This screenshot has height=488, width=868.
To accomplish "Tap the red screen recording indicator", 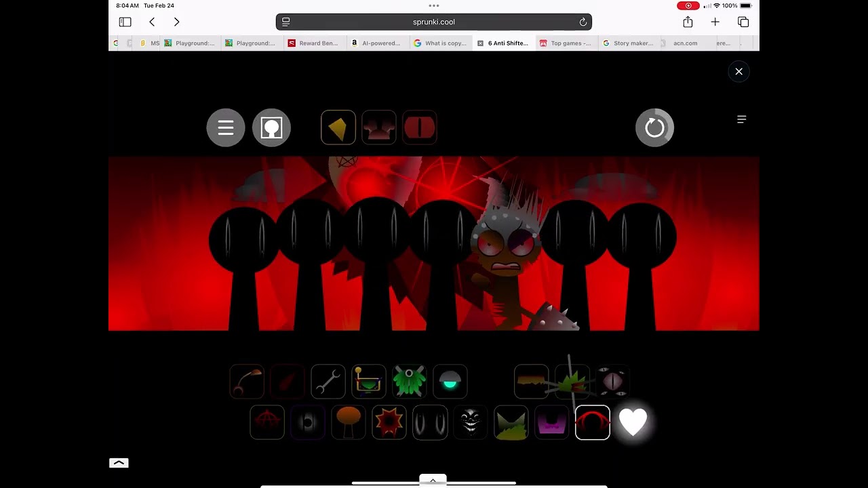I will pyautogui.click(x=688, y=5).
